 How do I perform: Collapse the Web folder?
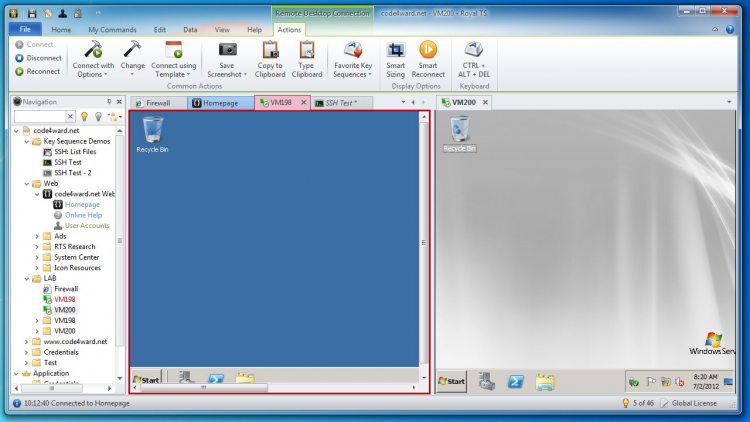(x=27, y=184)
